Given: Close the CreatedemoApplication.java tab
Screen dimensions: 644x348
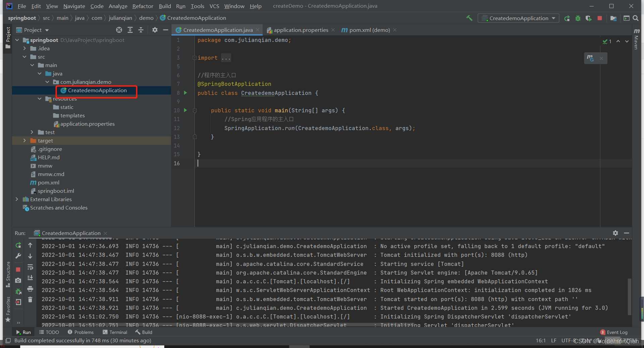Looking at the screenshot, I should pyautogui.click(x=258, y=30).
